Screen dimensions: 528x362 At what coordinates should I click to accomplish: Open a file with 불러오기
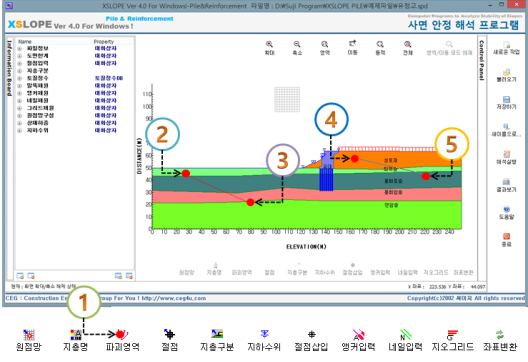click(x=506, y=72)
